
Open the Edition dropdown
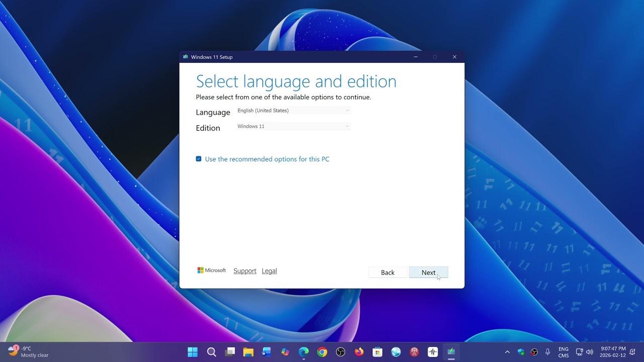(x=294, y=126)
